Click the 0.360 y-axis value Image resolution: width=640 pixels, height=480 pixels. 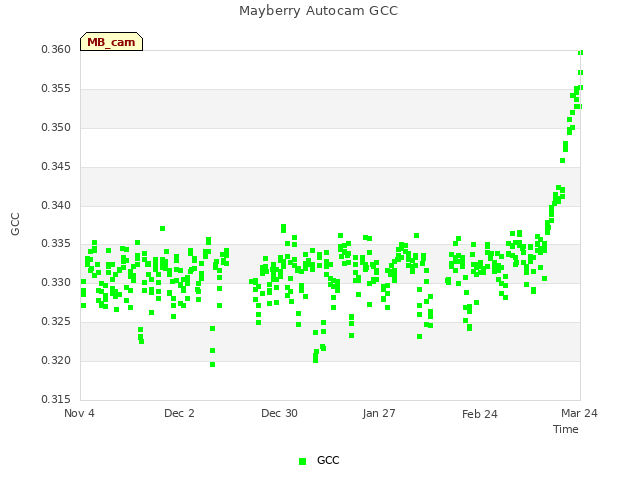pyautogui.click(x=56, y=49)
